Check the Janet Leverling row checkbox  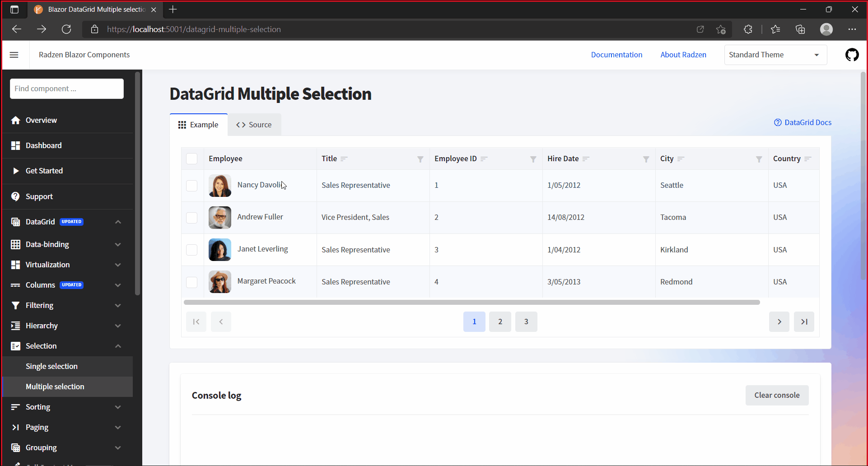pos(192,250)
